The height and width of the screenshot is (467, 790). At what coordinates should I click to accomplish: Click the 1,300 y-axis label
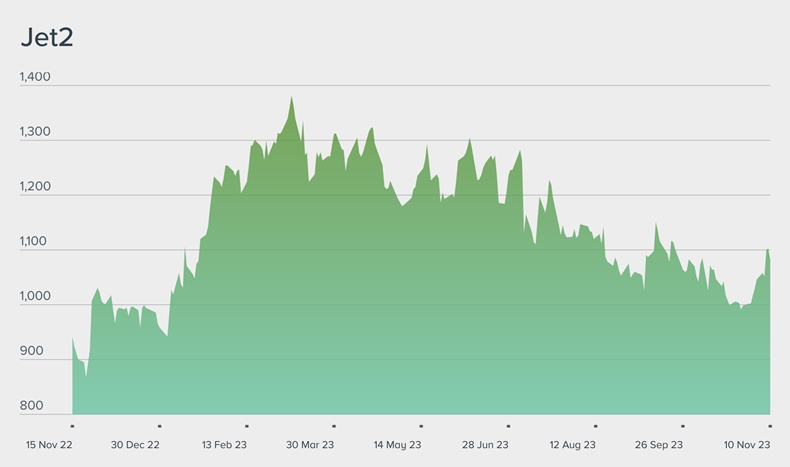[x=34, y=132]
